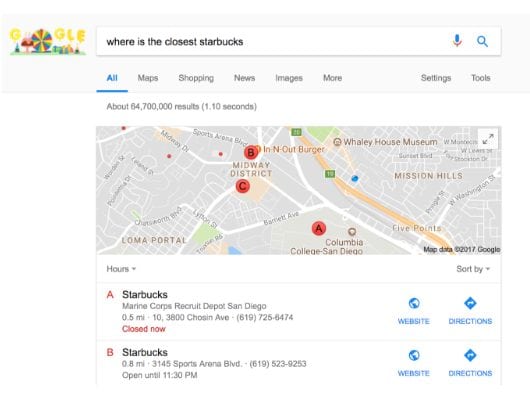This screenshot has height=414, width=530.
Task: Click Columbia College-San Diego map pin
Action: click(x=352, y=232)
